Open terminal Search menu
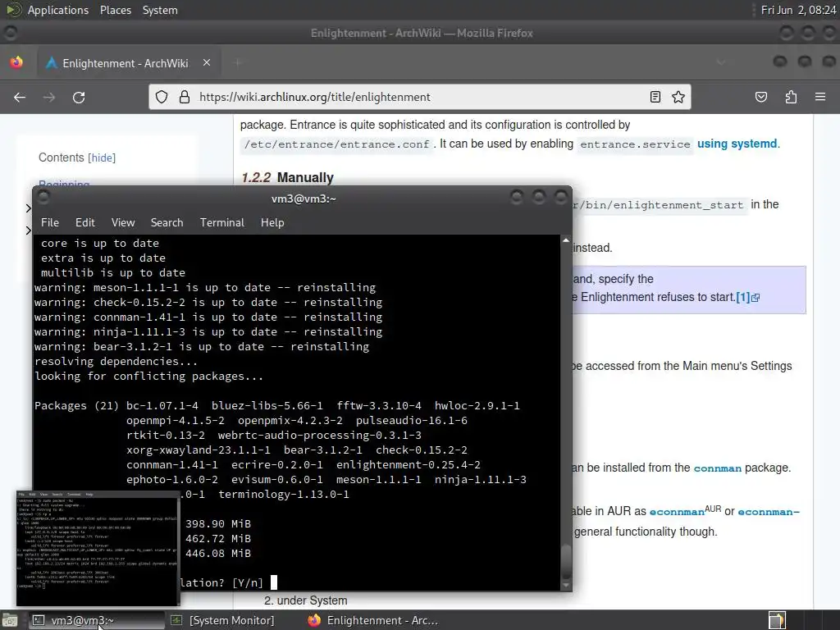840x630 pixels. 167,222
